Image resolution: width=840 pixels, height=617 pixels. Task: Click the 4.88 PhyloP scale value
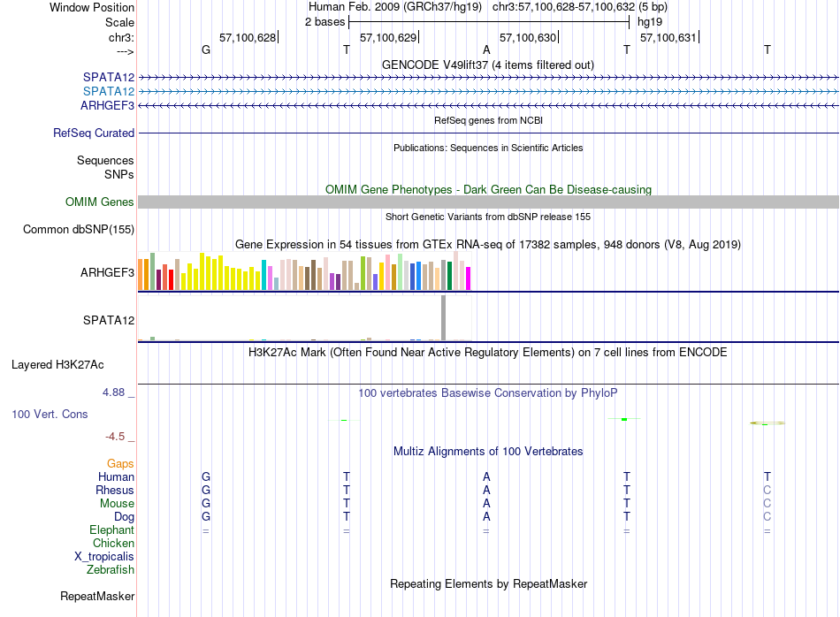point(113,392)
